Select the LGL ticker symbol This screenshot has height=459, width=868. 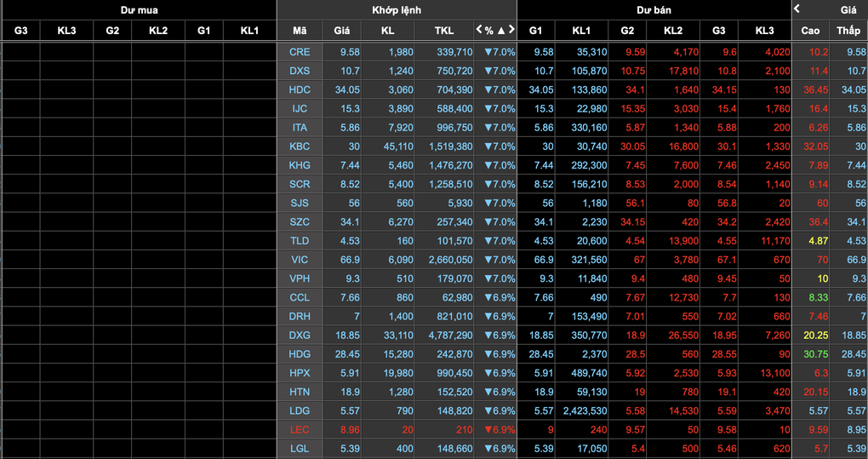[300, 449]
